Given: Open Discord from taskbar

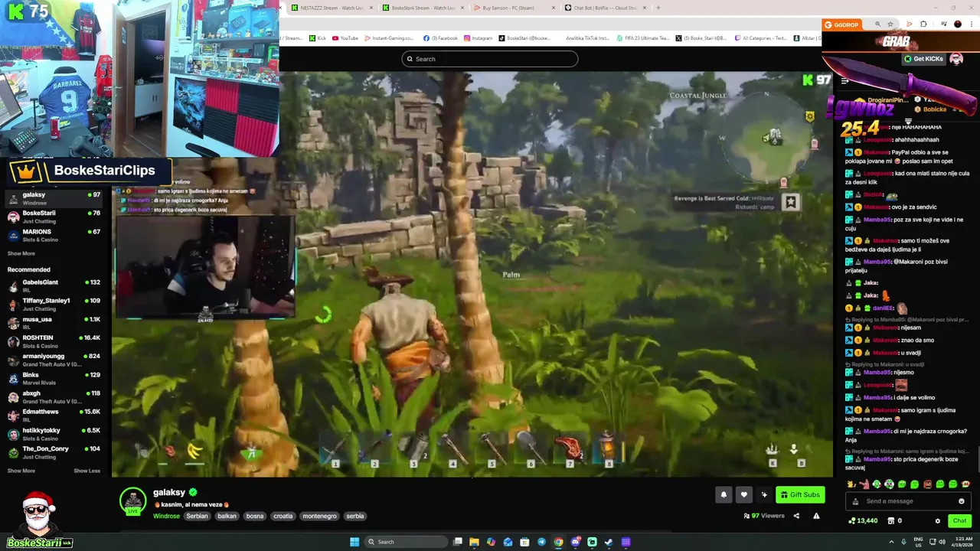Looking at the screenshot, I should (x=575, y=542).
